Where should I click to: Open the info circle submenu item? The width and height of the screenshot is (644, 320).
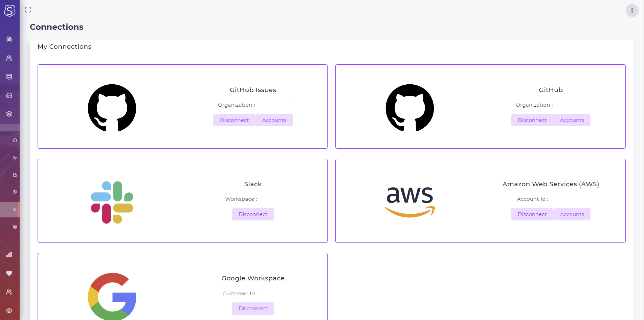tap(15, 140)
